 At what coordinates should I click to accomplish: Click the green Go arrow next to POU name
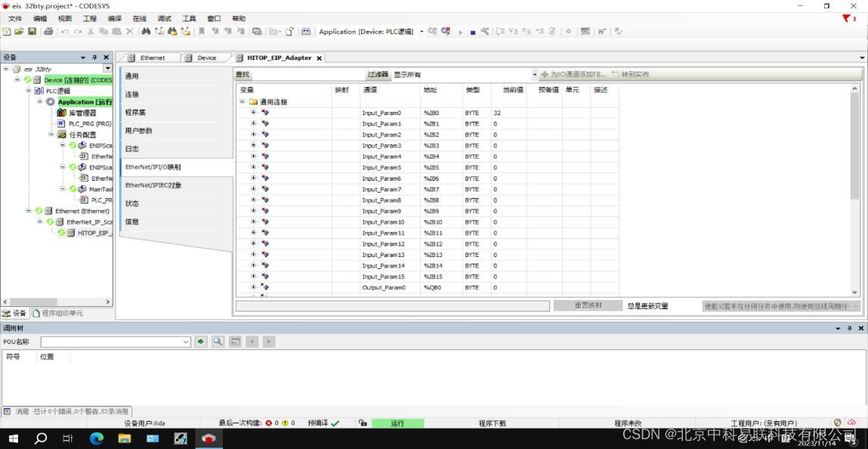click(201, 342)
